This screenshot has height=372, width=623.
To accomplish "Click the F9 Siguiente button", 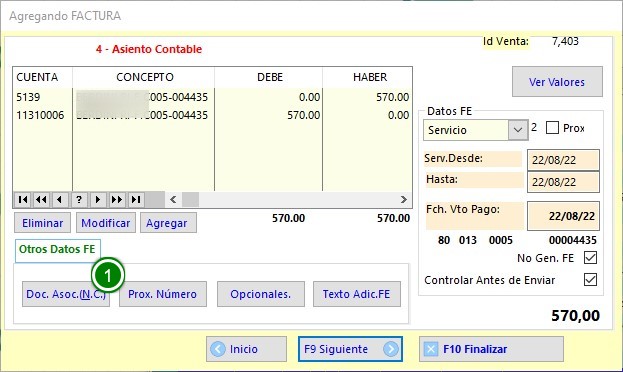I will click(350, 349).
